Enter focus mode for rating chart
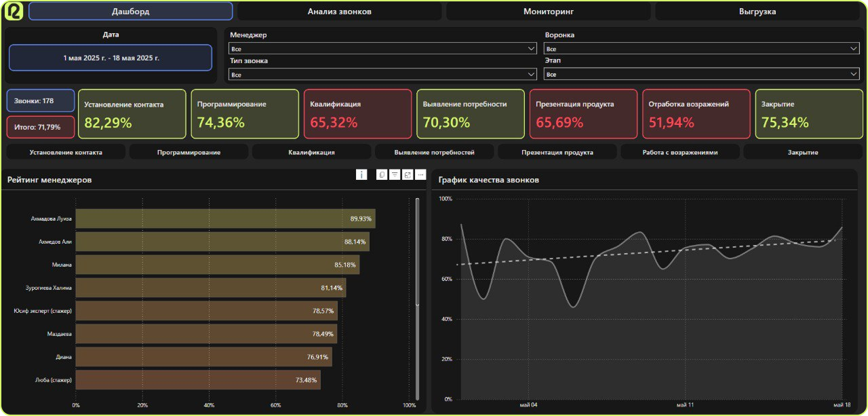 tap(408, 175)
